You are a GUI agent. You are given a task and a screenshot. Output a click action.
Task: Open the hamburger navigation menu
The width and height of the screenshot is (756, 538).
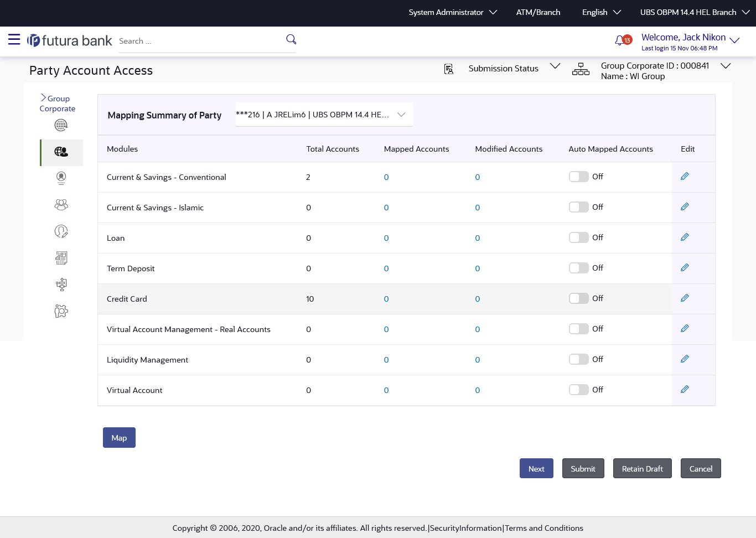[x=14, y=39]
